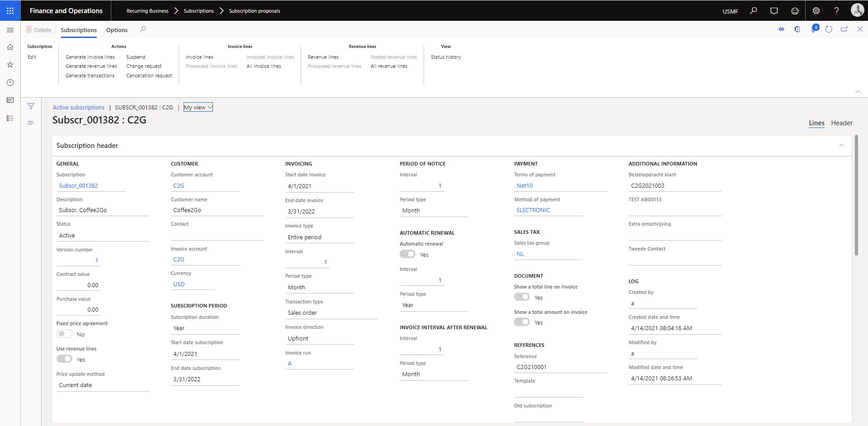Click the search magnifier in action pane
This screenshot has width=868, height=426.
143,29
